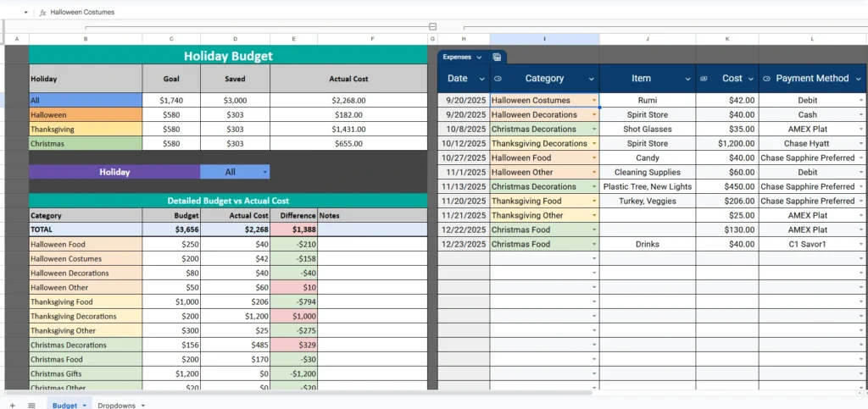868x409 pixels.
Task: Open the All Sheets list icon
Action: tap(31, 405)
